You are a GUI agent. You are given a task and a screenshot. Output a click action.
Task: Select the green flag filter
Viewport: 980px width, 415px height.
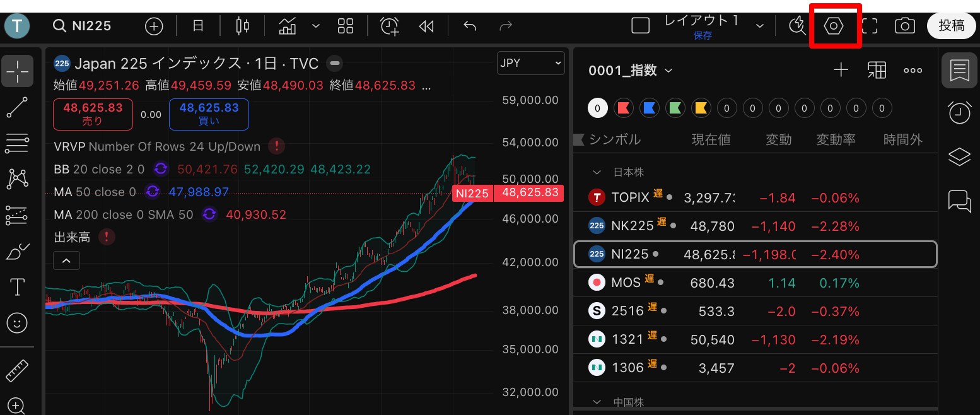(x=675, y=108)
